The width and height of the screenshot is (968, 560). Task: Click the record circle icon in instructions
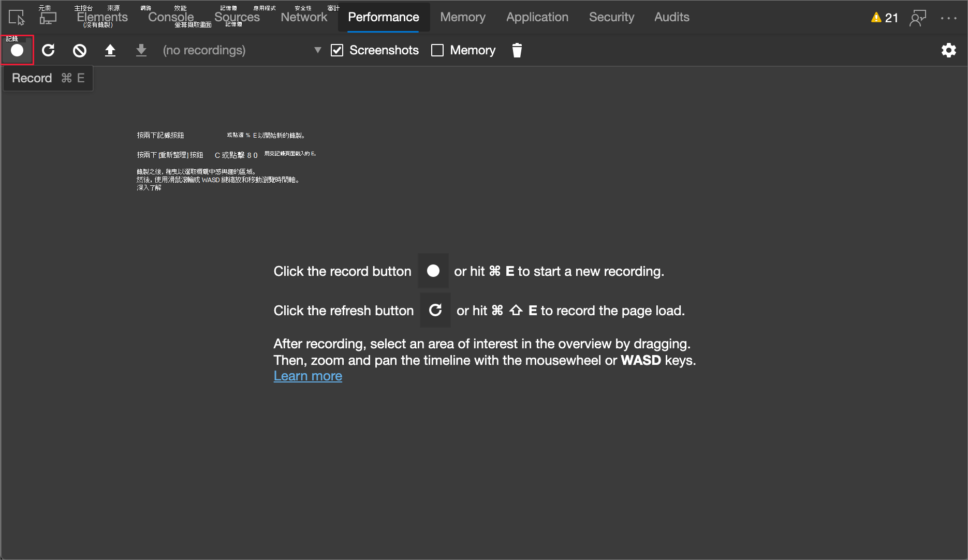click(433, 271)
